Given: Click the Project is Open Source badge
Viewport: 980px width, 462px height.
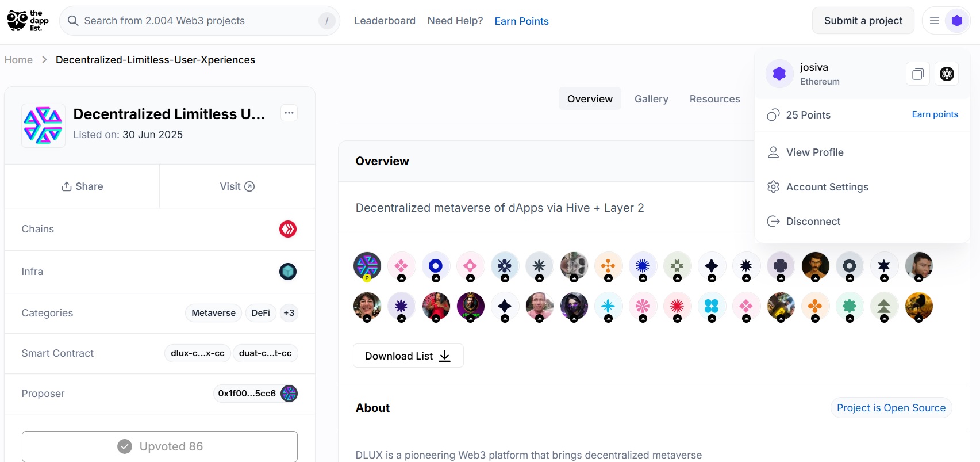Looking at the screenshot, I should point(891,408).
